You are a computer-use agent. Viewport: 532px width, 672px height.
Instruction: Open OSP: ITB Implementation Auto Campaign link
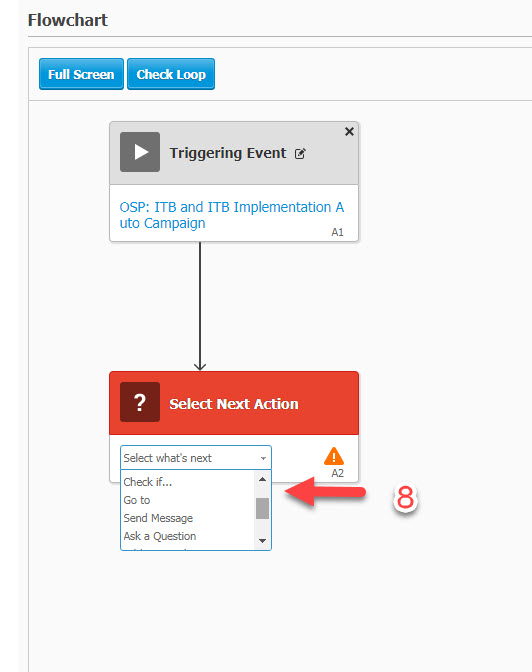[x=231, y=215]
